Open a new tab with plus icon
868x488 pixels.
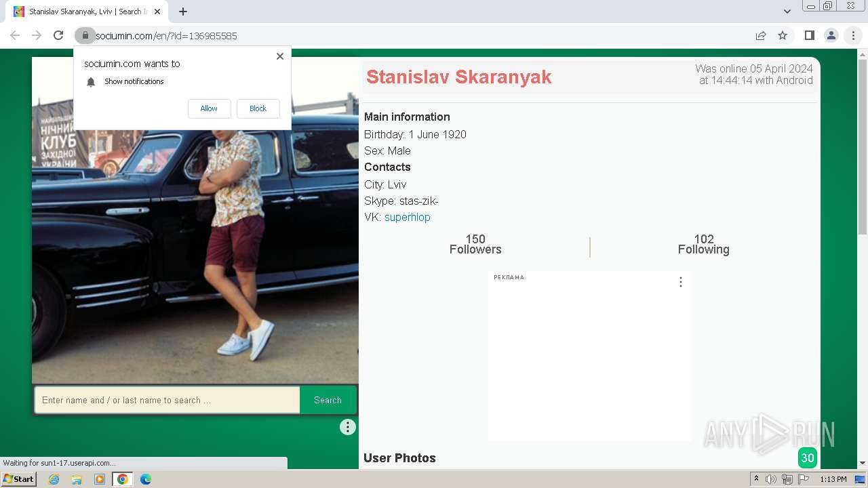pos(183,12)
